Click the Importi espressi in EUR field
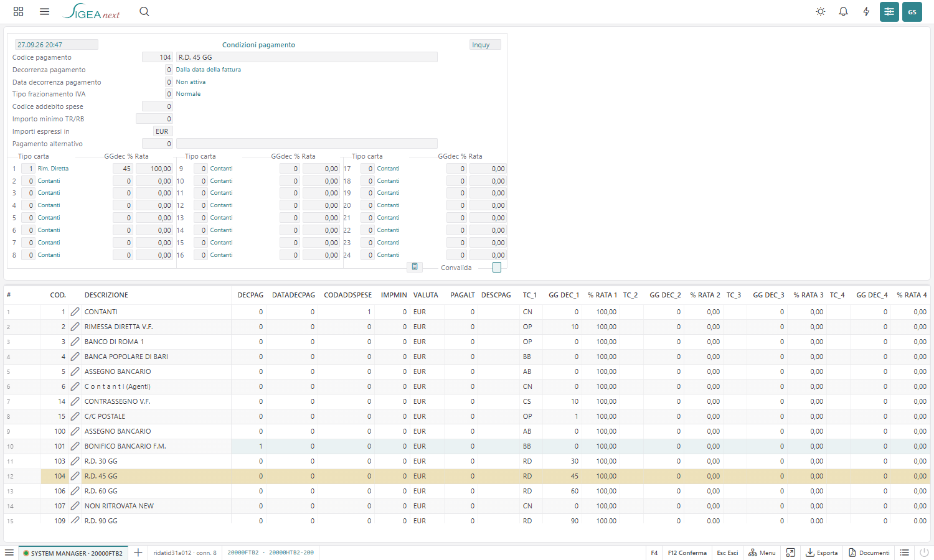This screenshot has height=560, width=934. [x=163, y=131]
